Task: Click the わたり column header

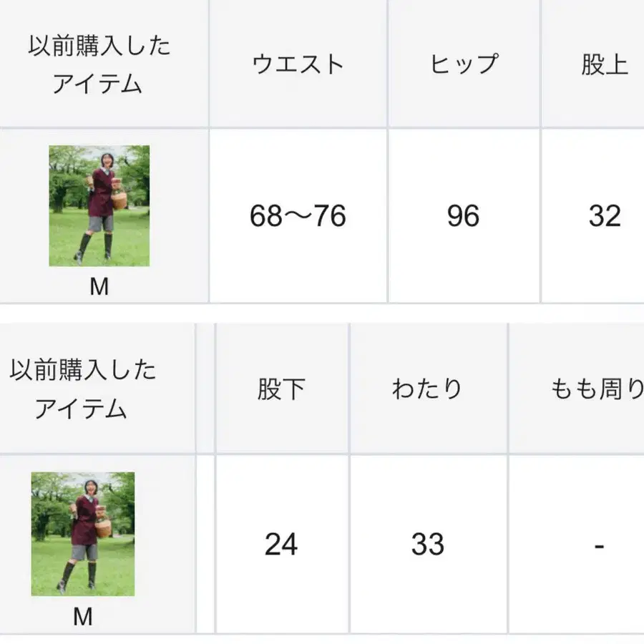Action: (427, 389)
